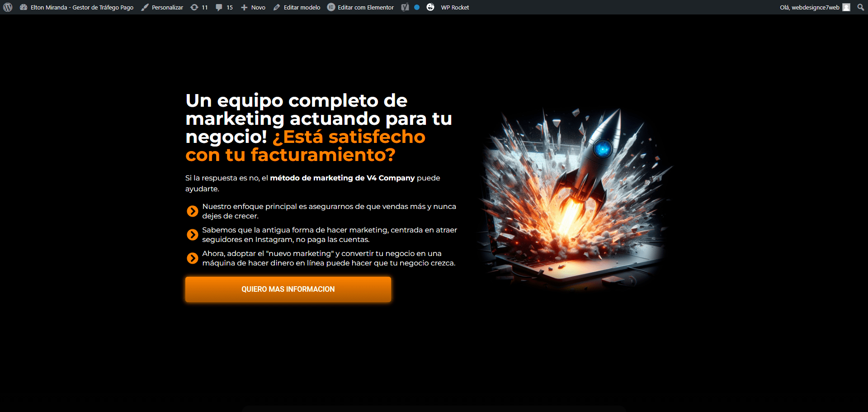Open the Yoast SEO icon menu
868x412 pixels.
pos(405,7)
